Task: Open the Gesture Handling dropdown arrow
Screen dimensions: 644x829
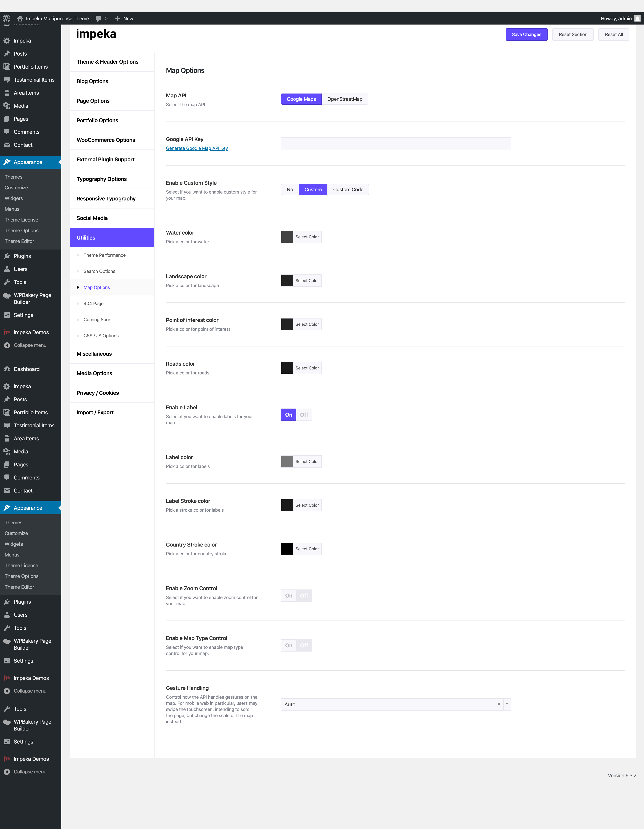Action: pyautogui.click(x=507, y=704)
